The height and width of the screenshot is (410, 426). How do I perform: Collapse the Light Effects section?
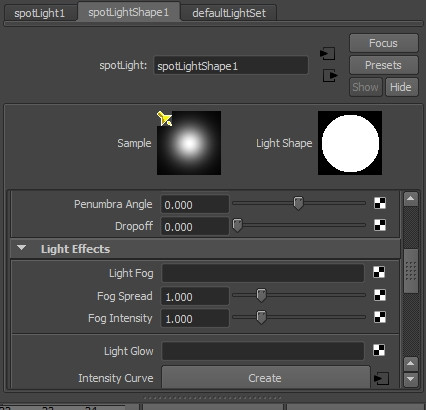(x=22, y=248)
